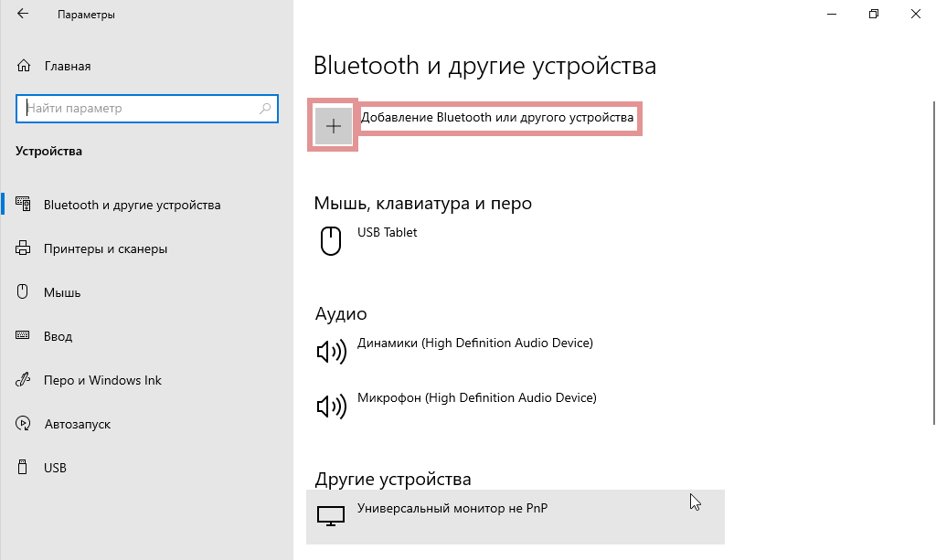Click the Home icon in sidebar
The image size is (936, 560).
[25, 66]
